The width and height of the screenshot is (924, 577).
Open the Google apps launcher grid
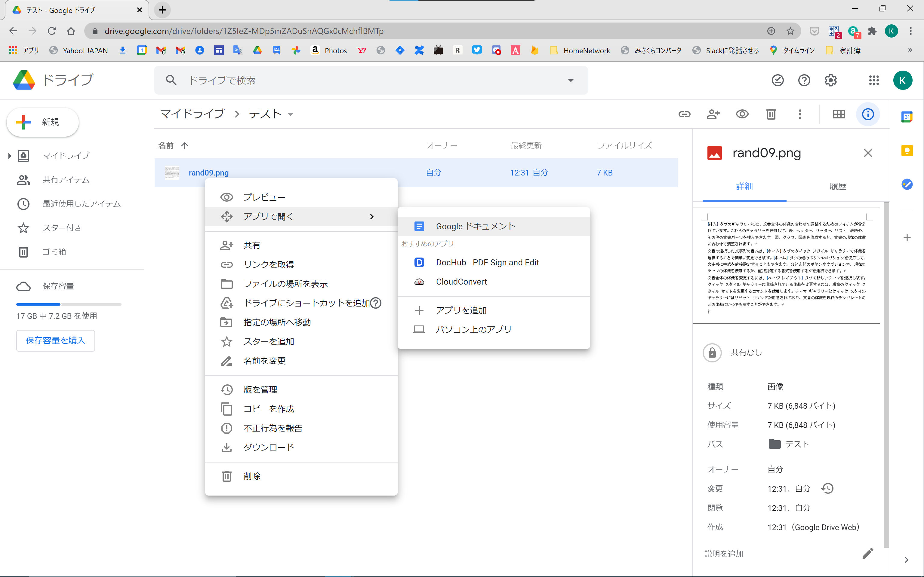point(874,80)
